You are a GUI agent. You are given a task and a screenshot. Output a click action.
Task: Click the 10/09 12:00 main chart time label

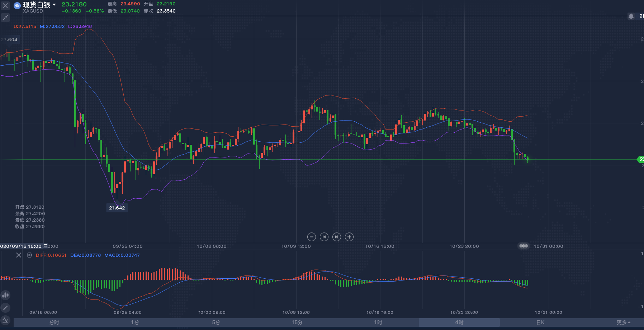click(x=296, y=246)
